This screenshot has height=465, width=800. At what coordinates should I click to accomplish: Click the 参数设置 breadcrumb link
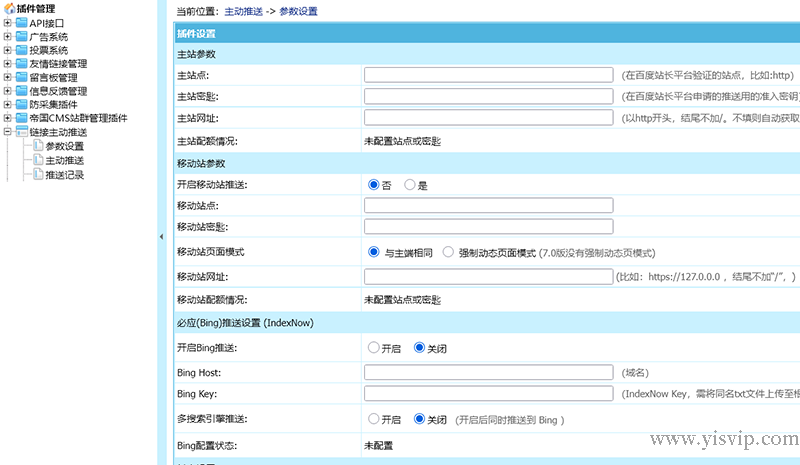pyautogui.click(x=298, y=11)
